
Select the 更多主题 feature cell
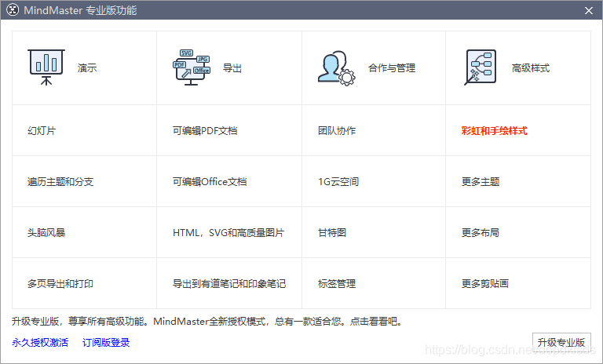pyautogui.click(x=518, y=181)
